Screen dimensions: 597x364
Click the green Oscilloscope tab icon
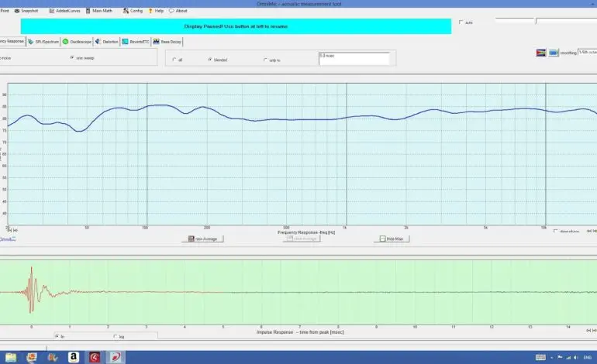[65, 42]
